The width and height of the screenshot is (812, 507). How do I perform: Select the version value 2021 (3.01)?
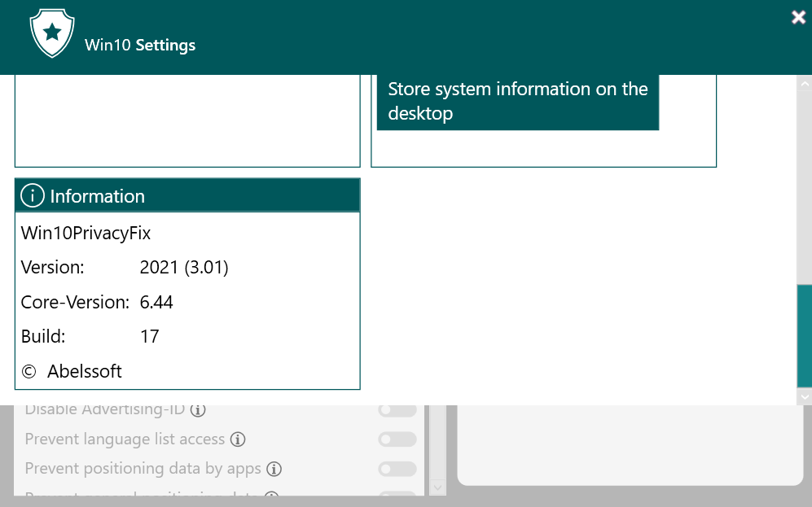coord(184,268)
